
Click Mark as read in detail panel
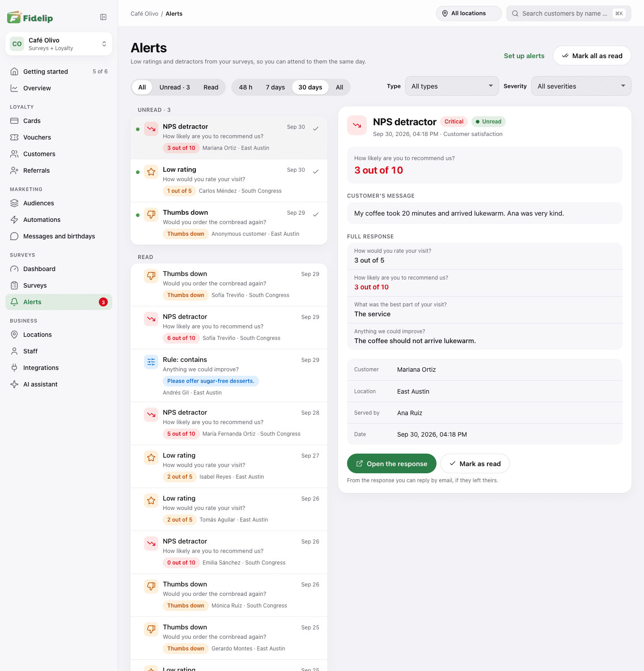coord(475,463)
